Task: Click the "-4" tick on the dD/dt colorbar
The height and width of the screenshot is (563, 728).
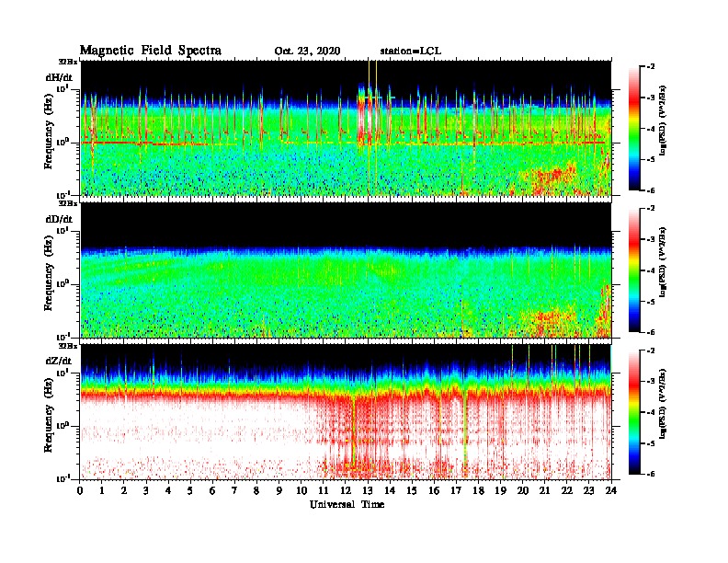Action: click(651, 270)
